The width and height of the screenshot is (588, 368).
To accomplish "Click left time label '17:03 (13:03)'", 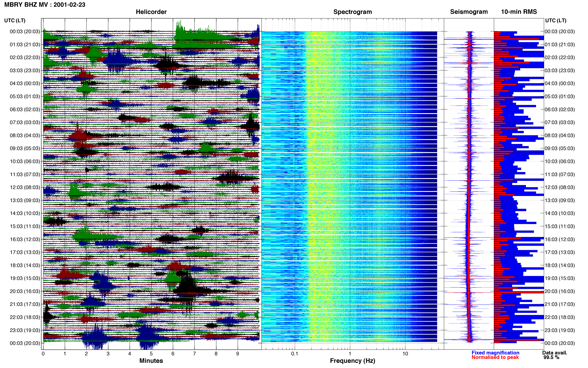I will coord(25,252).
